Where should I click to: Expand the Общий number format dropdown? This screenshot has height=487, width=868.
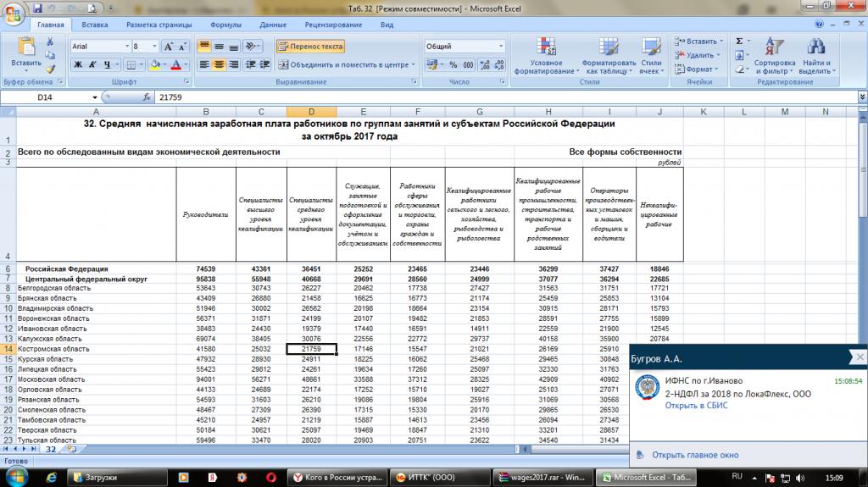(x=501, y=46)
